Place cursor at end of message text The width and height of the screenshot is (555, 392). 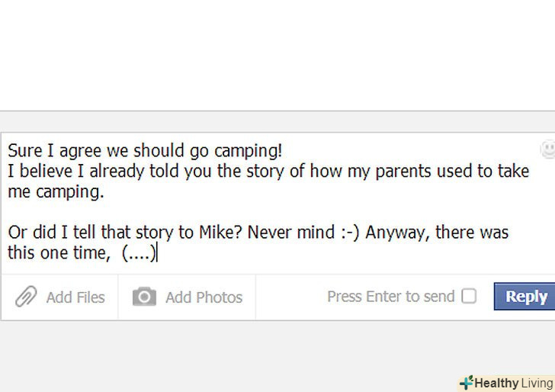click(x=157, y=253)
